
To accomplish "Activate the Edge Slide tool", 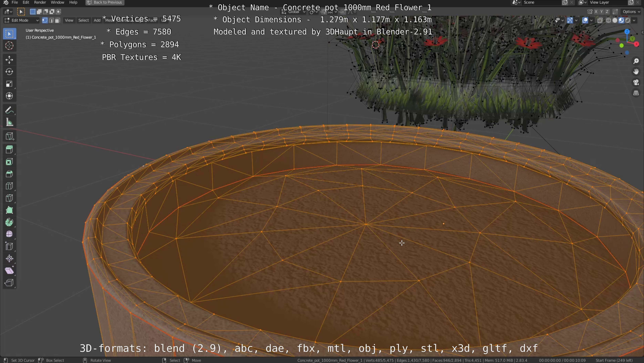I will 9,246.
